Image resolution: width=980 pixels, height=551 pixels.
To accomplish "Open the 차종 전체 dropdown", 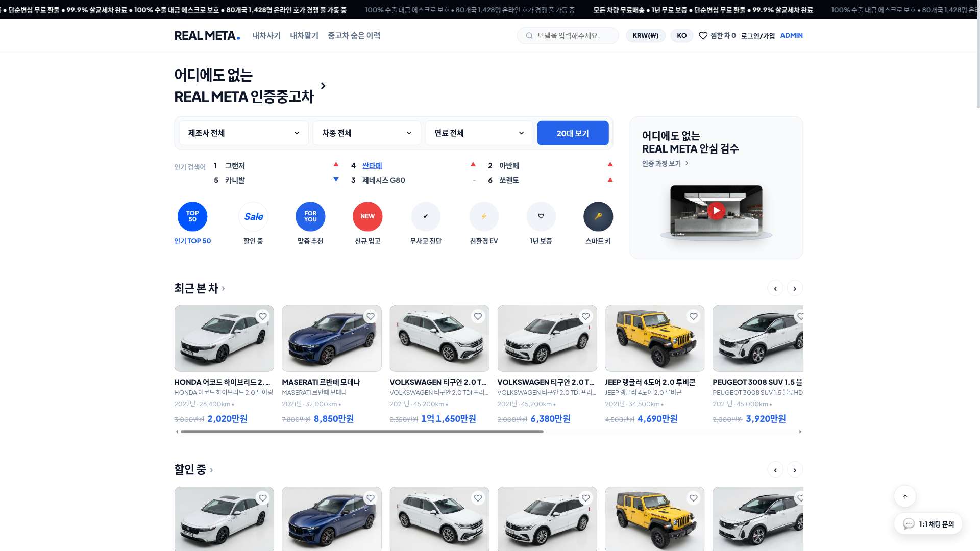I will pyautogui.click(x=366, y=133).
